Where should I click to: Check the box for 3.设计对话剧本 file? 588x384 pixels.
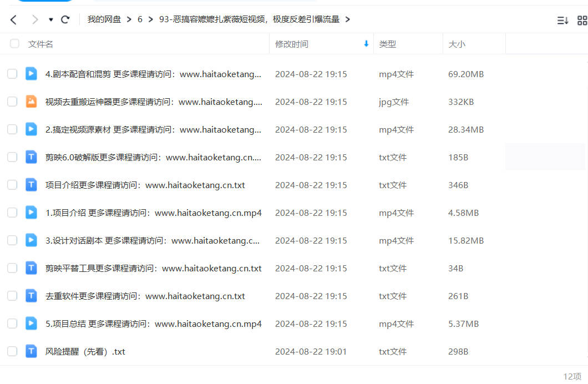12,240
